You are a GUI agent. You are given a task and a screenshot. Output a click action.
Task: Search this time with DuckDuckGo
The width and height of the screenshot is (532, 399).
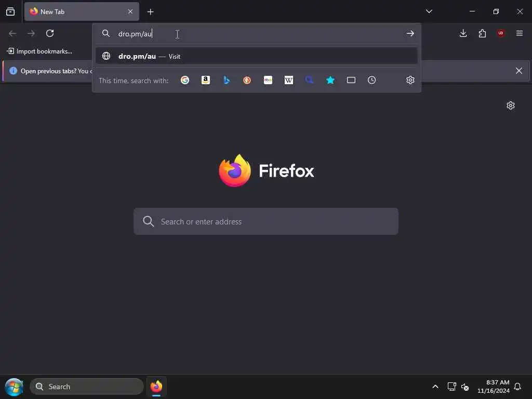[247, 80]
